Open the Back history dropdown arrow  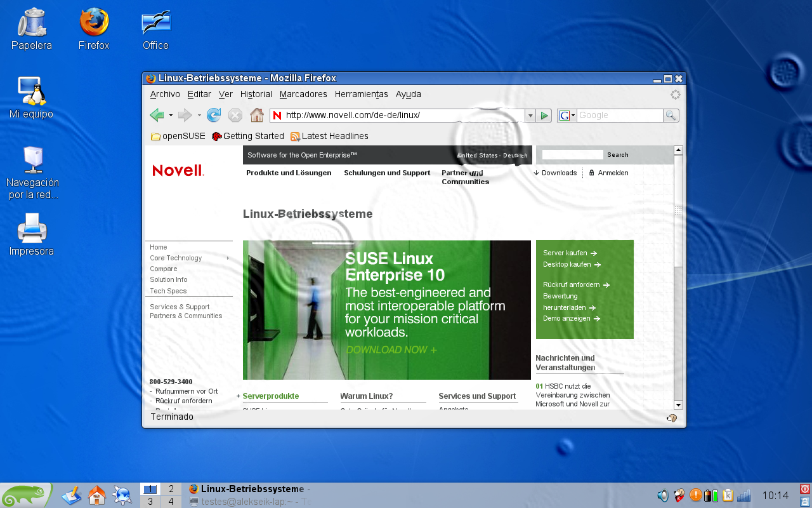(x=171, y=116)
